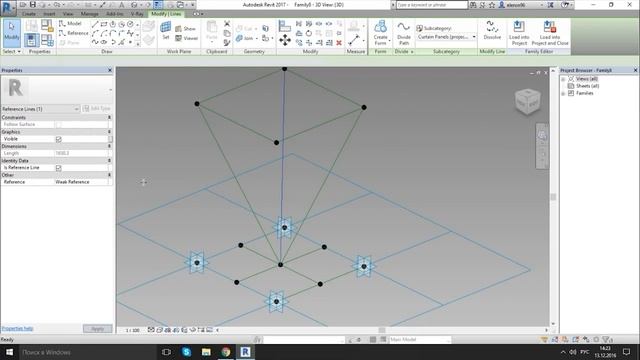Open the work plane Viewer
Image resolution: width=640 pixels, height=360 pixels.
tap(187, 38)
